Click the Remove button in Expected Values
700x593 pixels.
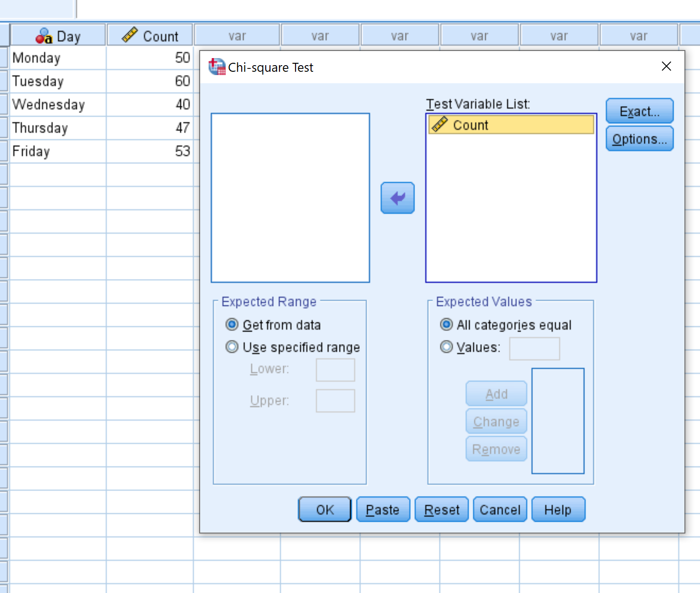[x=496, y=449]
